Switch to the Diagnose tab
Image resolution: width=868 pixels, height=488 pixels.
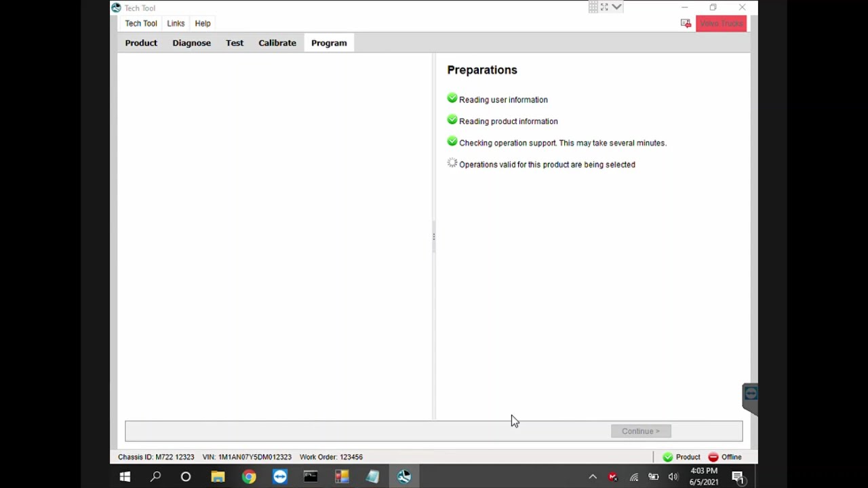point(191,43)
